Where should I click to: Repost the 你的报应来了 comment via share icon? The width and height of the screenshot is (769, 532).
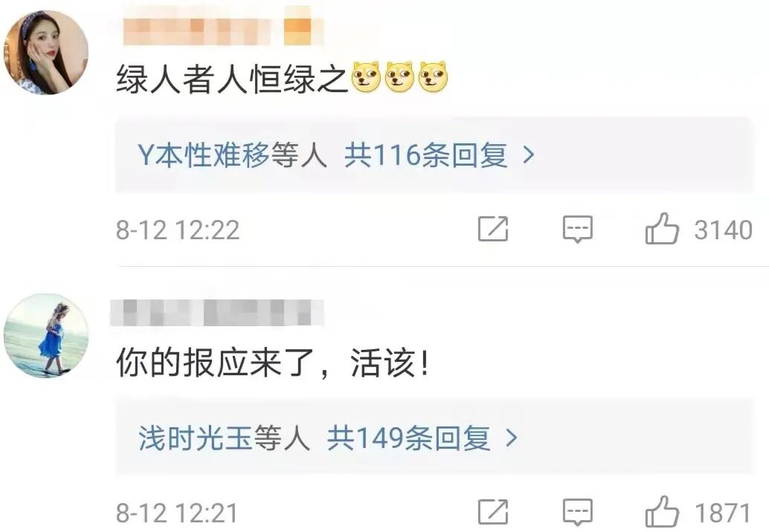click(493, 512)
